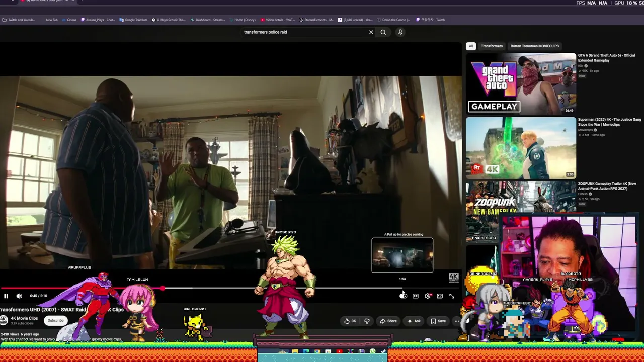Image resolution: width=644 pixels, height=362 pixels.
Task: Open the Korean-titled Twitch bookmark
Action: [430, 20]
